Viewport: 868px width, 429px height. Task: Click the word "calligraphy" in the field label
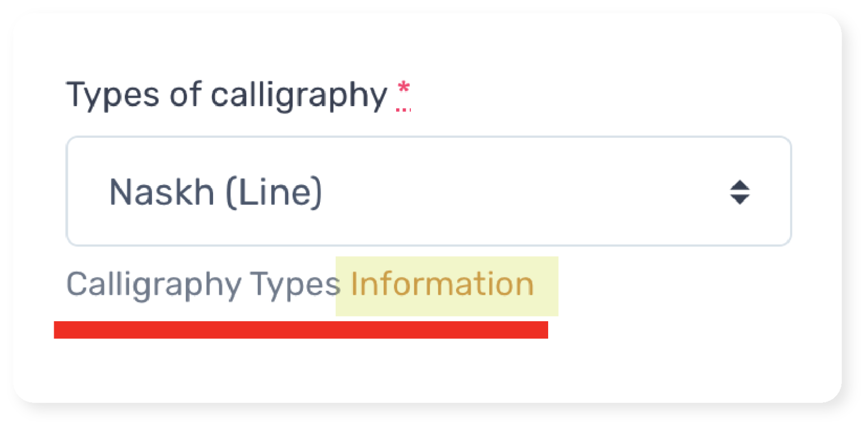299,95
